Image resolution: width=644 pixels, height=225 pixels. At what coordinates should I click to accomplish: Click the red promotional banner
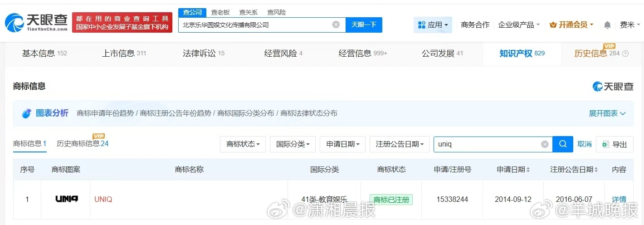122,22
